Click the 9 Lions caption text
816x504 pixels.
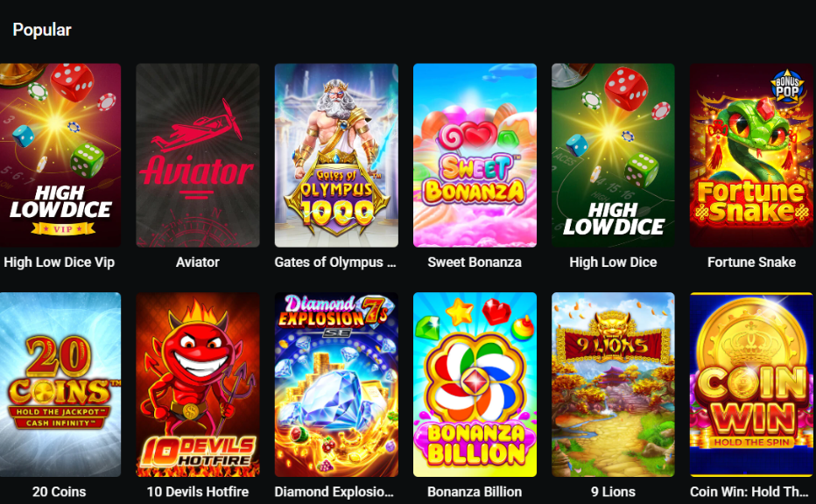tap(613, 492)
